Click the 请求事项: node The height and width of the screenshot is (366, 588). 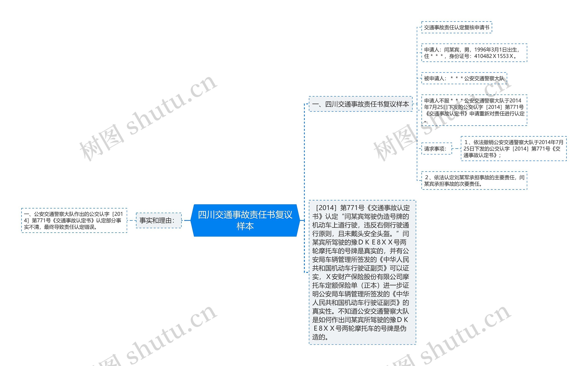(436, 149)
